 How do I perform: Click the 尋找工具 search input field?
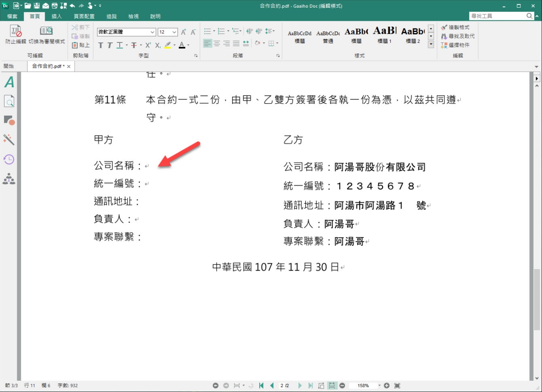click(x=497, y=16)
